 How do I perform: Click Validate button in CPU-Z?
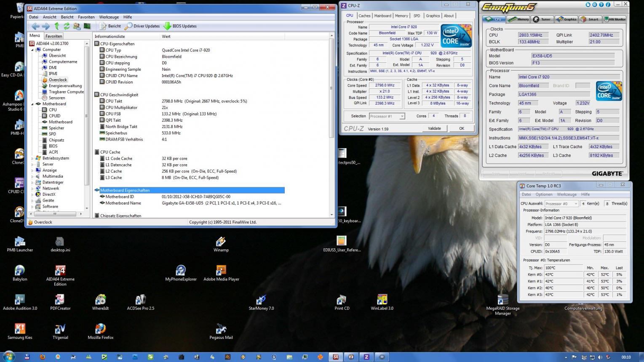(434, 128)
